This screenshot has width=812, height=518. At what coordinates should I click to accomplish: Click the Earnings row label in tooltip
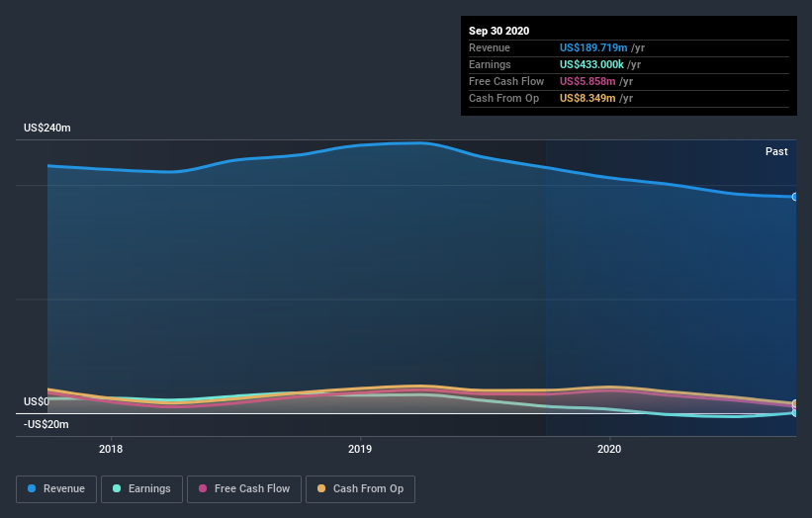(490, 64)
